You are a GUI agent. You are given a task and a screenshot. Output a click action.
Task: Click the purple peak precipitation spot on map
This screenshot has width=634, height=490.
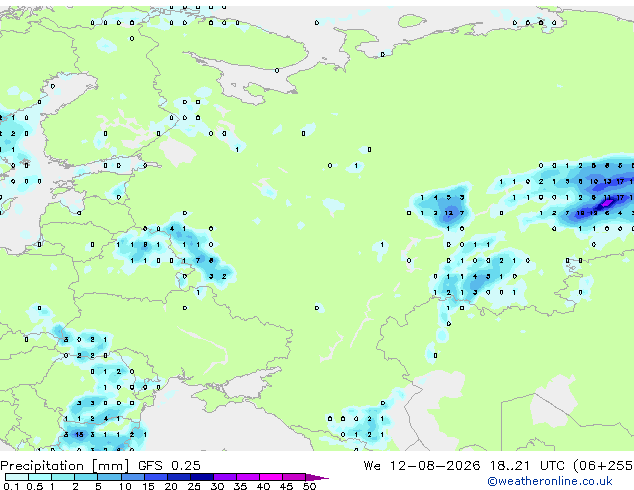(608, 202)
